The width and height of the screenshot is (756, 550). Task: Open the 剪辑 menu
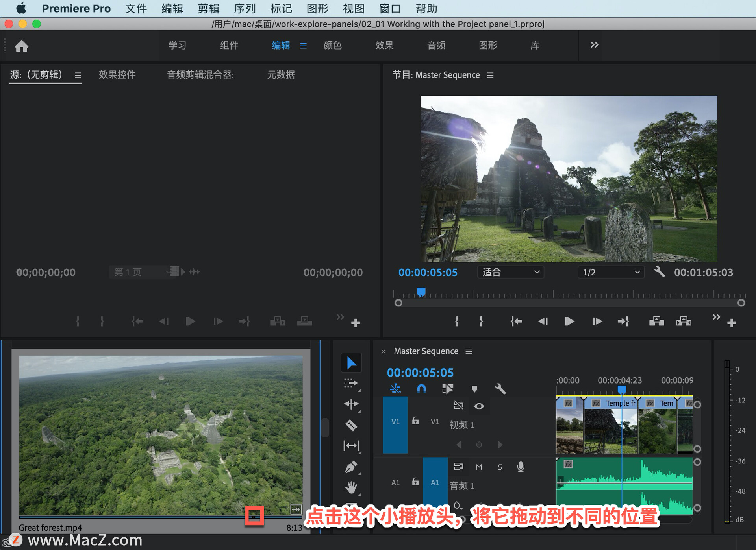(x=209, y=8)
